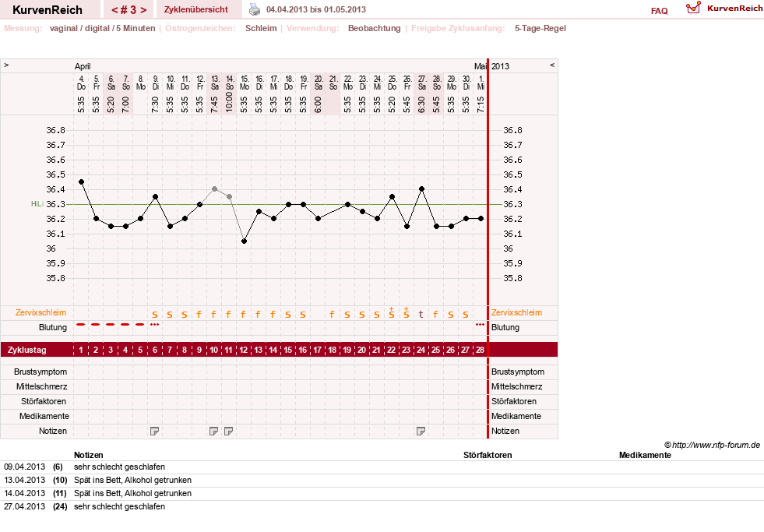
Task: Go to the previous cycle with '<'
Action: click(x=114, y=10)
